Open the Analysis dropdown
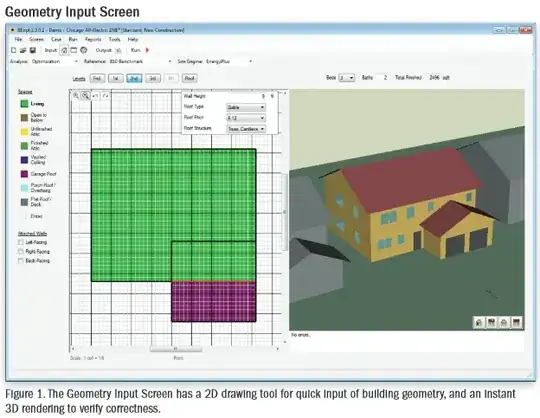540x418 pixels. (x=55, y=61)
